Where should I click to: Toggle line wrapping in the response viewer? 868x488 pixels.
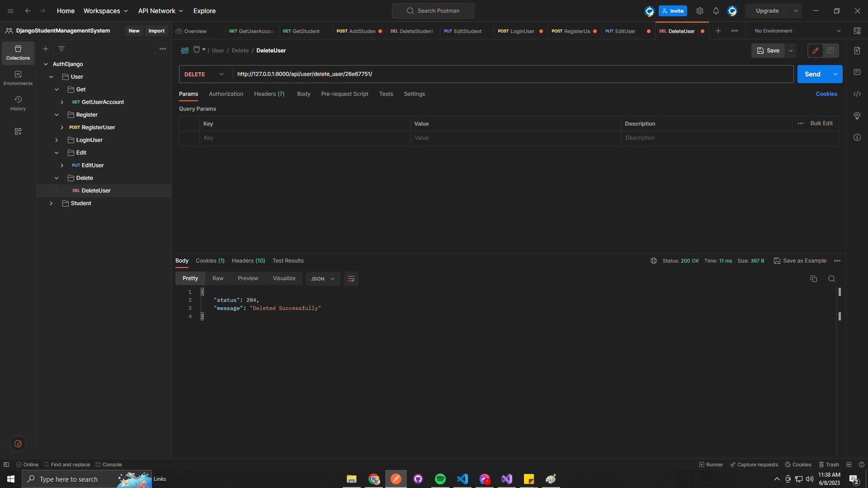click(x=351, y=279)
